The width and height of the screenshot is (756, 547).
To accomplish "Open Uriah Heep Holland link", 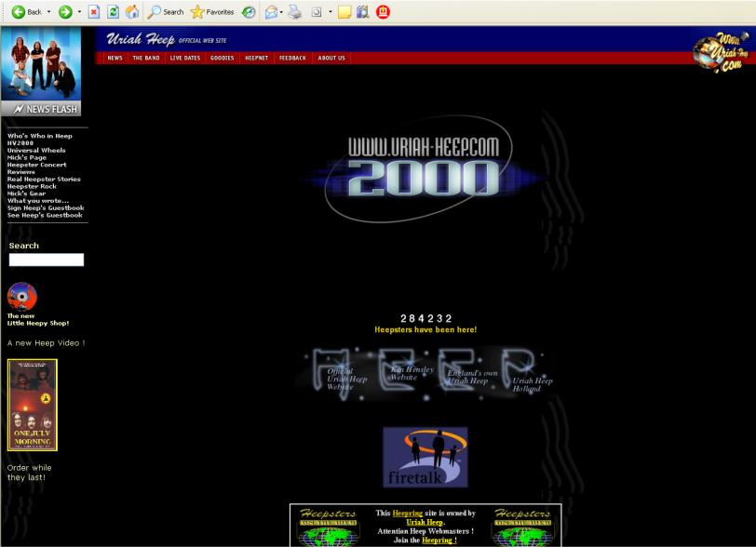I will click(x=533, y=384).
